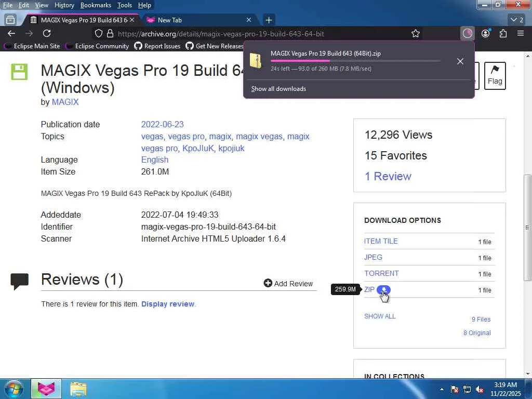Open Eclipse Community bookmark
This screenshot has height=399, width=532.
point(97,46)
